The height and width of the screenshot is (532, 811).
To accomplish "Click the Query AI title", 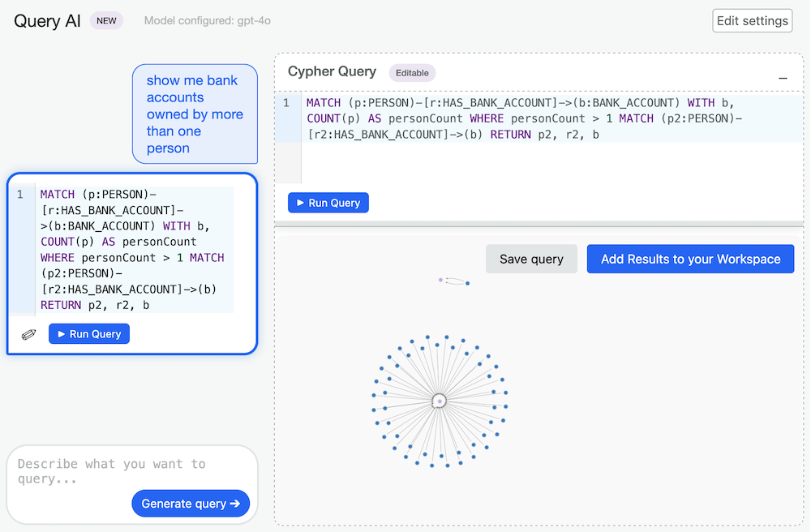I will point(45,21).
